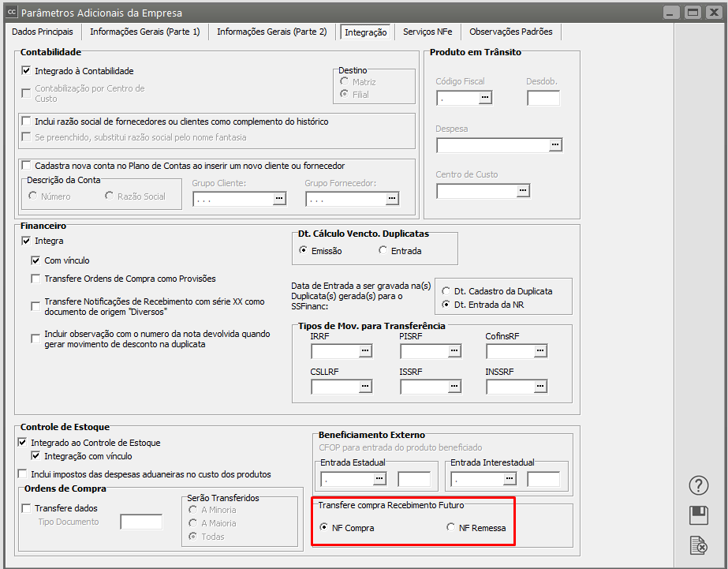Viewport: 728px width, 569px height.
Task: Enable Transfere Ordens de Compra como Provisões
Action: point(35,279)
